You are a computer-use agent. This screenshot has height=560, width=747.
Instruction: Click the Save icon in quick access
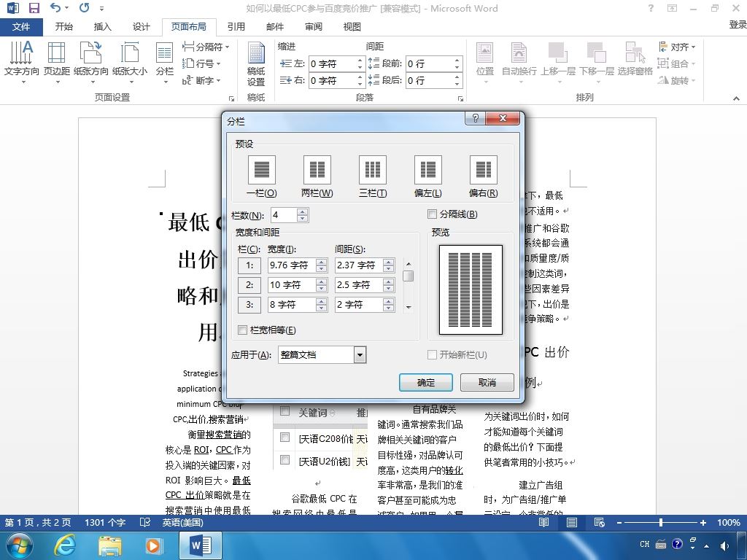coord(34,8)
